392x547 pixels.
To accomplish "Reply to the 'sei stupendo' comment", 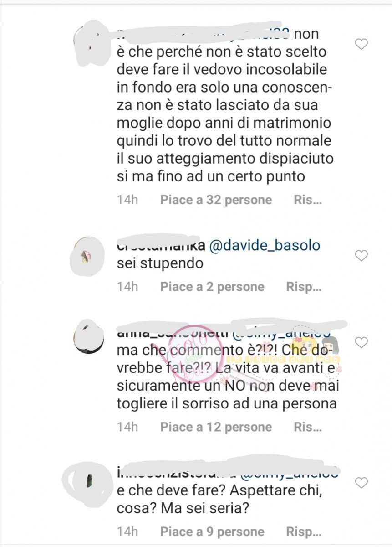I will pos(304,287).
